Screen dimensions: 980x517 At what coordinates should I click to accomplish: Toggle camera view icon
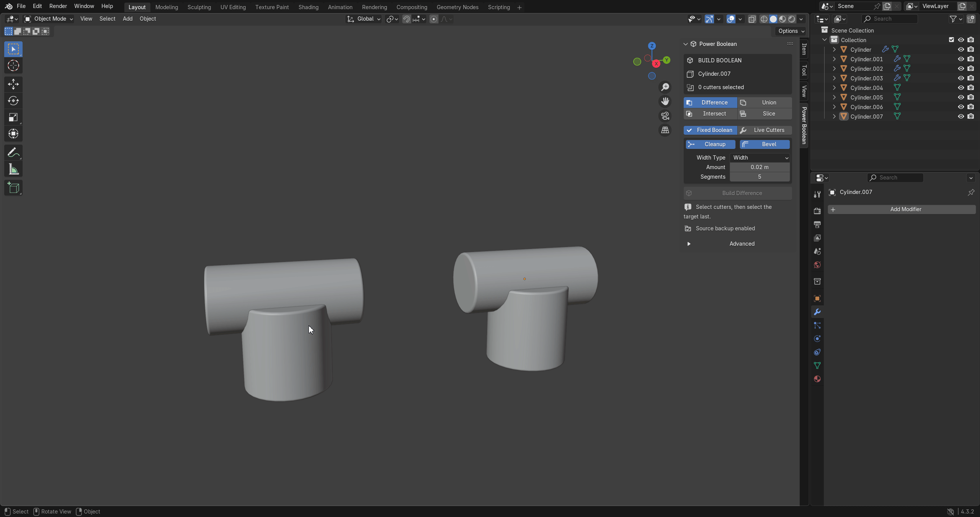point(665,116)
